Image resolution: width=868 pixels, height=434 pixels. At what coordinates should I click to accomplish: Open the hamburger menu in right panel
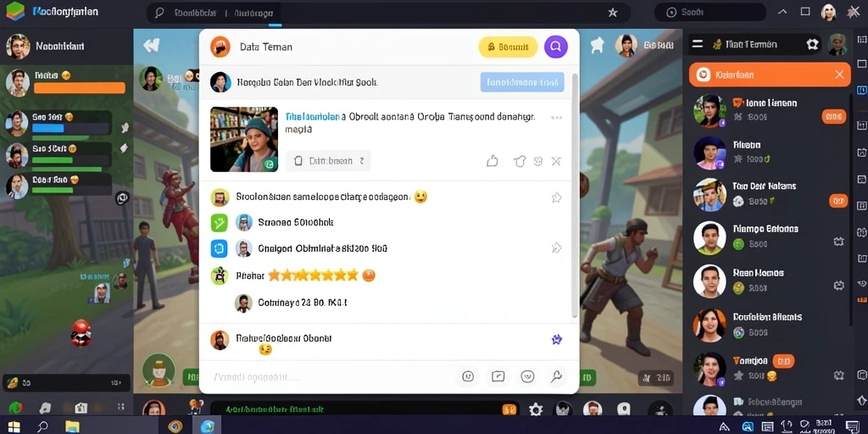pyautogui.click(x=698, y=44)
